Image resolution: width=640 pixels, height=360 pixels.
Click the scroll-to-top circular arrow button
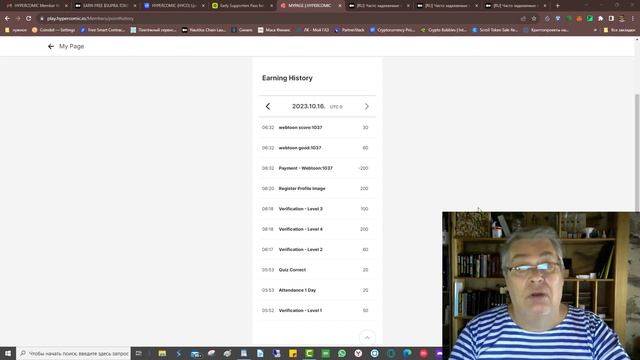[x=367, y=338]
